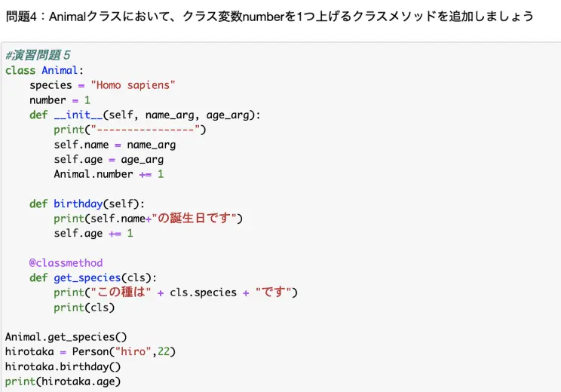Click the print(cls) statement
This screenshot has width=561, height=392.
click(x=84, y=308)
